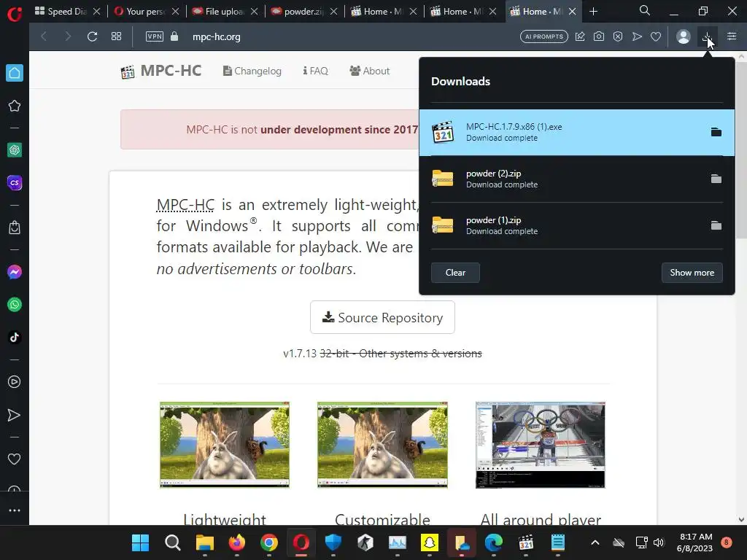Open the Changelog page link
This screenshot has height=560, width=747.
252,71
